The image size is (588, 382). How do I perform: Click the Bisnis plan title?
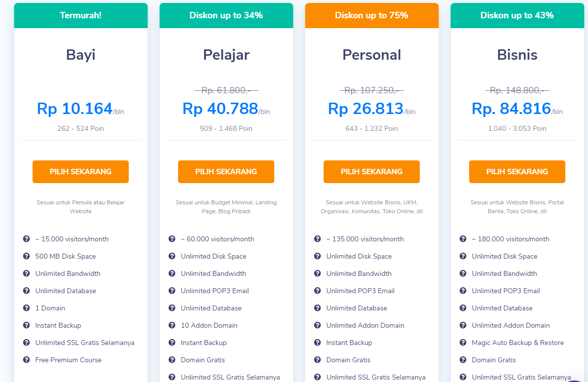pyautogui.click(x=517, y=55)
